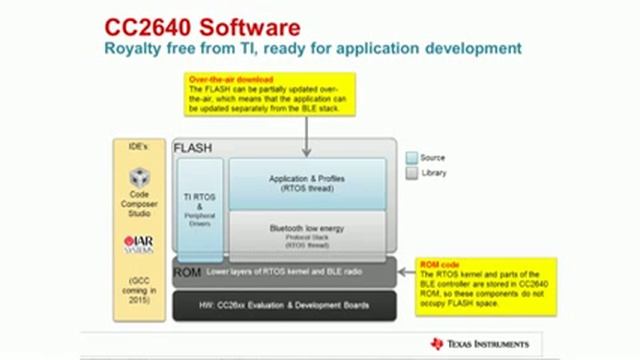This screenshot has width=640, height=360.
Task: Click the Code Composer Studio cube icon
Action: 140,177
